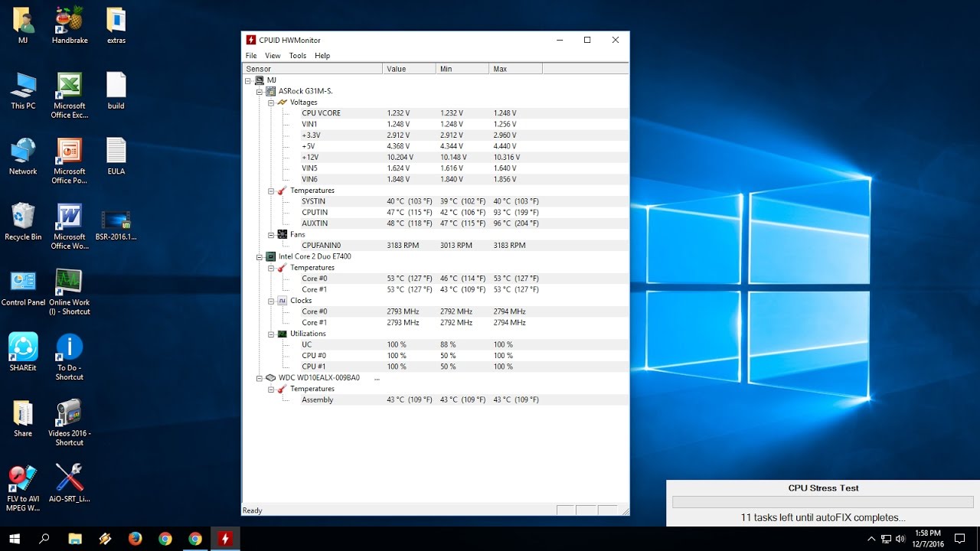Click the HWMonitor window resize grip
The image size is (980, 551).
[624, 510]
